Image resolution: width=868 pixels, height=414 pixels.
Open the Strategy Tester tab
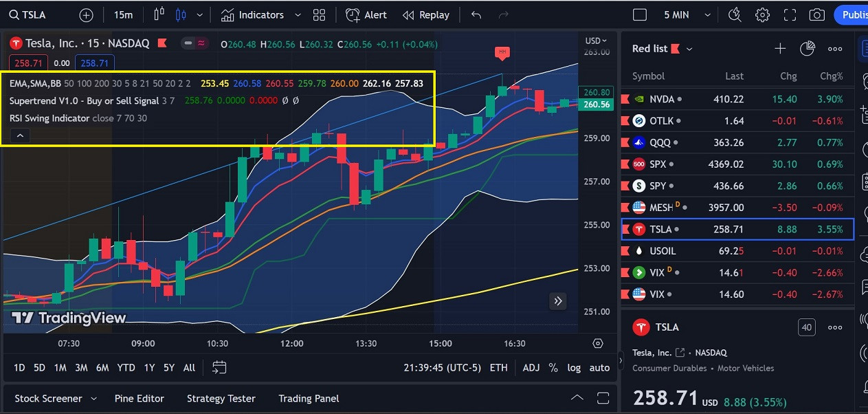pos(221,398)
